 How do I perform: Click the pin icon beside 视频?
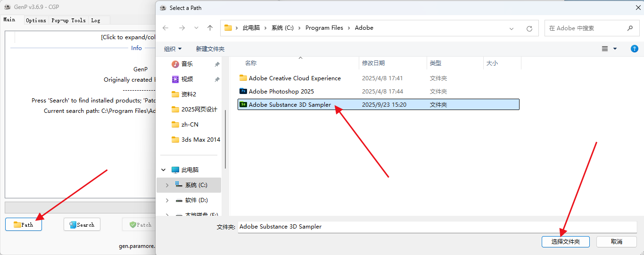point(217,79)
